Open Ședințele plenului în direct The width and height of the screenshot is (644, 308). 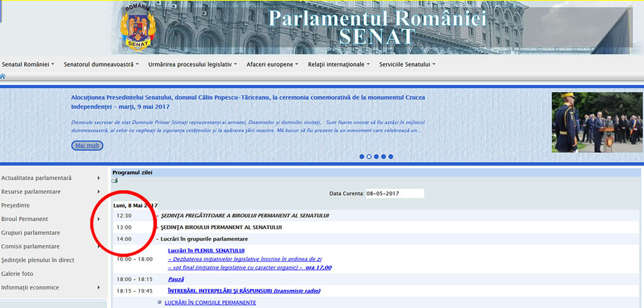click(38, 260)
